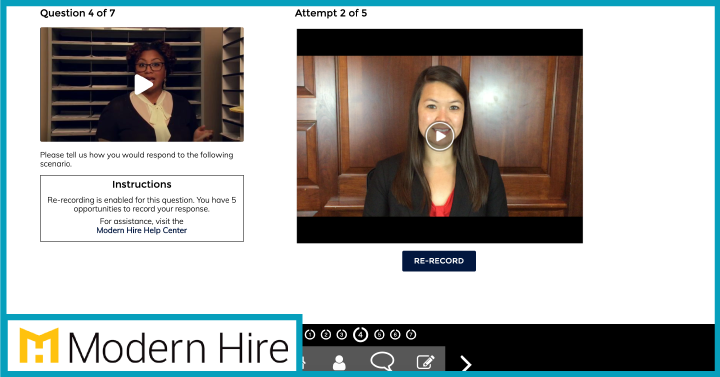This screenshot has width=720, height=377.
Task: Open the person profile icon
Action: (x=339, y=362)
